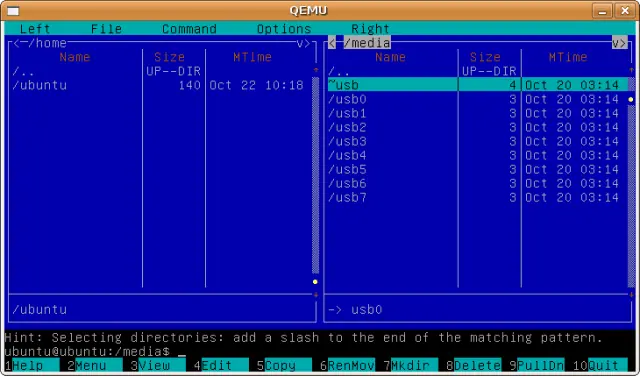Click the /media path in right panel title
Screen dimensions: 640x376
367,43
